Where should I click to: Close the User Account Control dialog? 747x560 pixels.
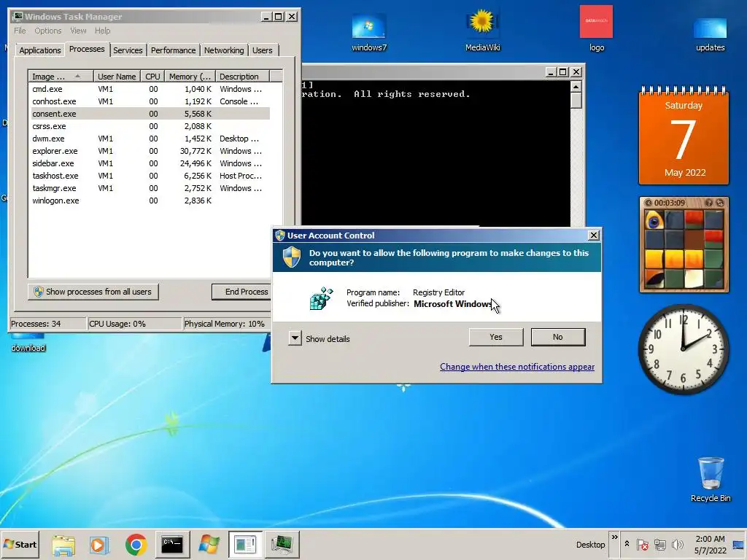click(x=594, y=236)
